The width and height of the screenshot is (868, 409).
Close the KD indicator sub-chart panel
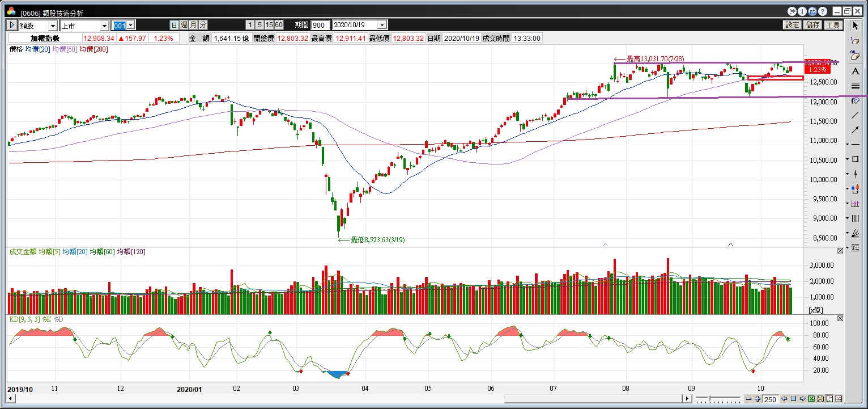pyautogui.click(x=840, y=318)
